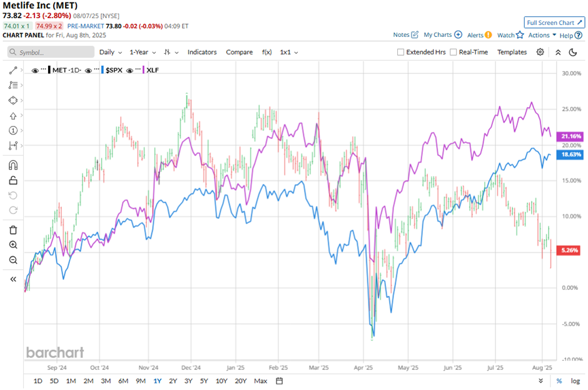Viewport: 588px width, 390px height.
Task: Open the 1x1 grid layout dropdown
Action: (x=289, y=52)
